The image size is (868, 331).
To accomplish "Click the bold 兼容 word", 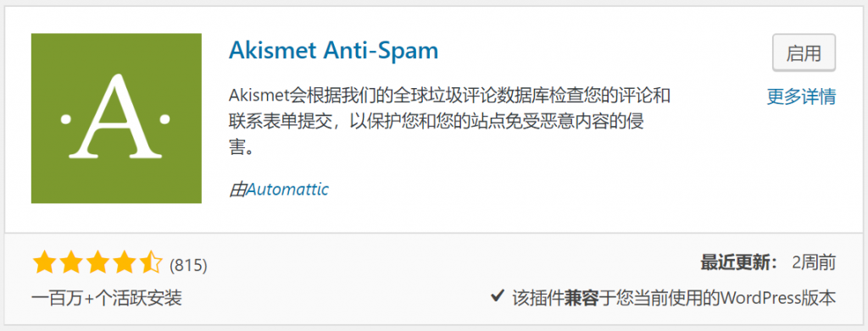I will 582,298.
